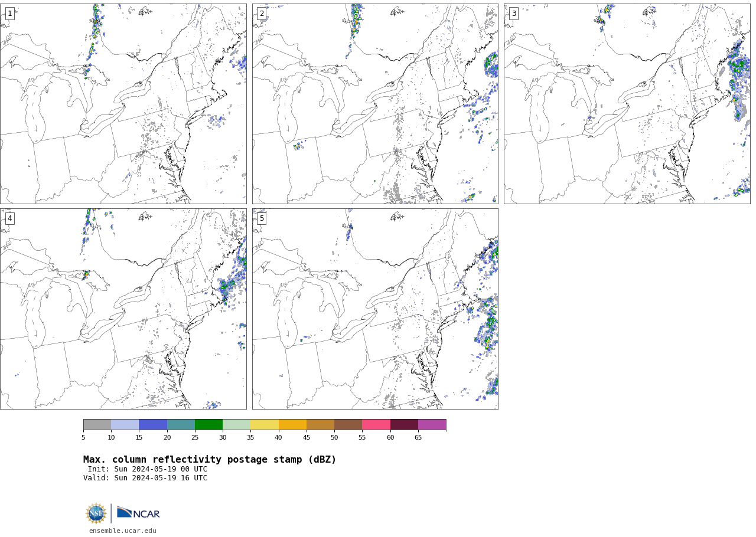The image size is (756, 537).
Task: Click the NSF logo icon
Action: point(96,513)
